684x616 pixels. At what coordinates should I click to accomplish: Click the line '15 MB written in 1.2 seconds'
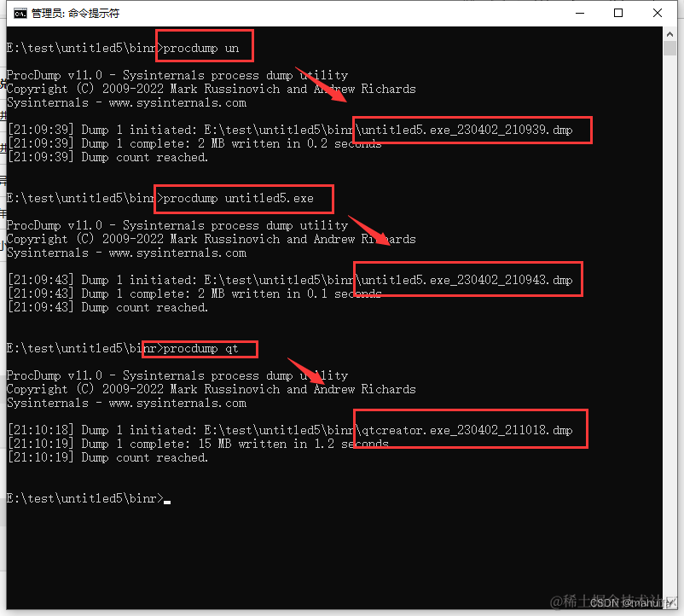(293, 445)
